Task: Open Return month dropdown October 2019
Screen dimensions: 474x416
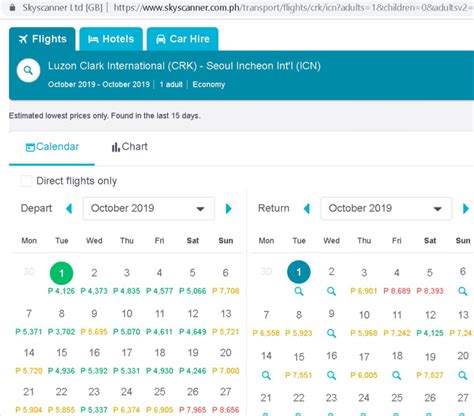Action: pos(386,209)
